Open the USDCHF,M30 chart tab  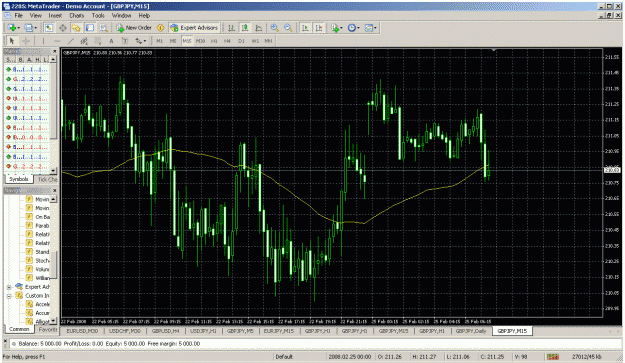pyautogui.click(x=125, y=331)
